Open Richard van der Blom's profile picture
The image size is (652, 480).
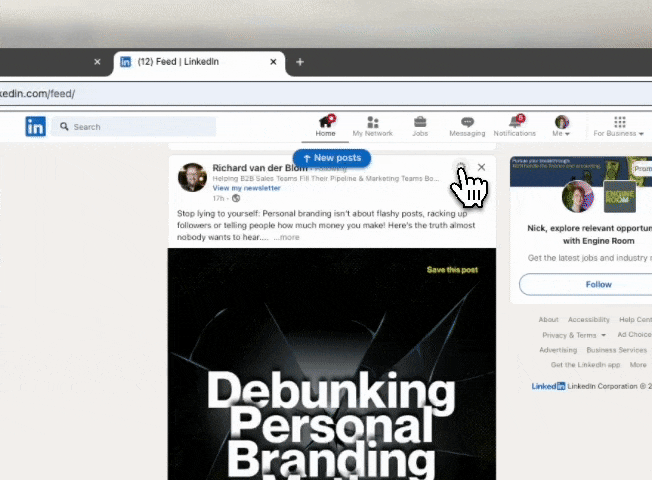pyautogui.click(x=193, y=177)
